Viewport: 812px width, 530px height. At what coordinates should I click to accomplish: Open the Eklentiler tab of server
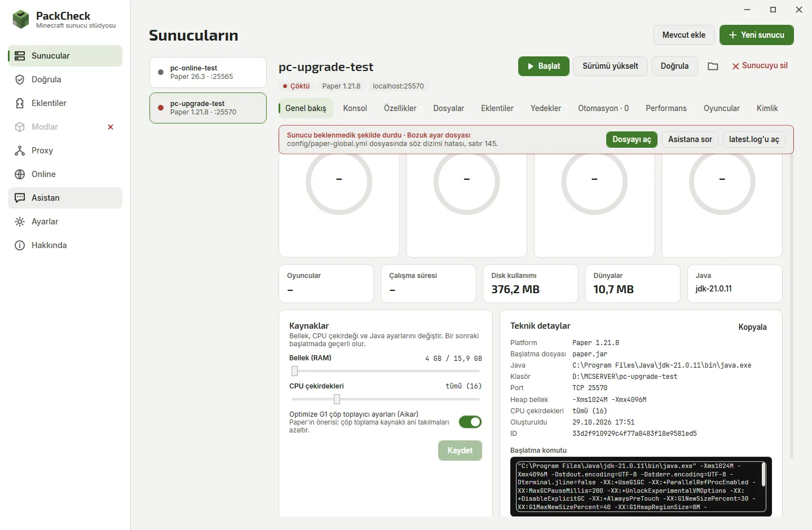[x=497, y=108]
